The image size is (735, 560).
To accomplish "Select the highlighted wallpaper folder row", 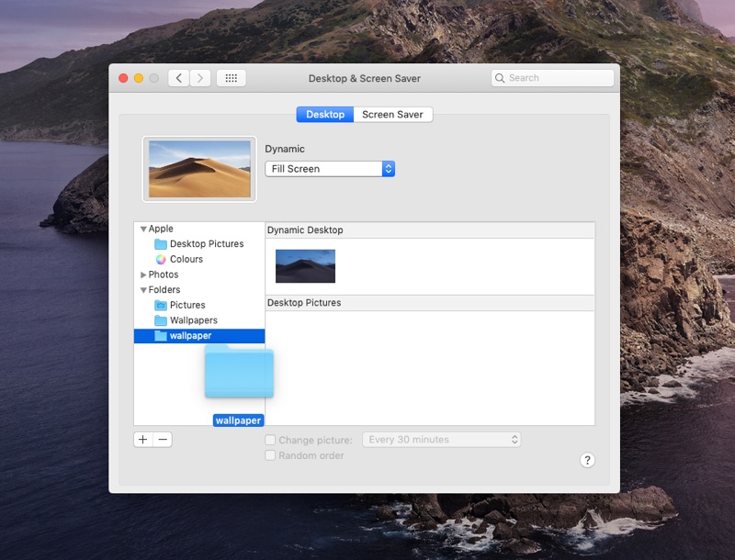I will [199, 336].
